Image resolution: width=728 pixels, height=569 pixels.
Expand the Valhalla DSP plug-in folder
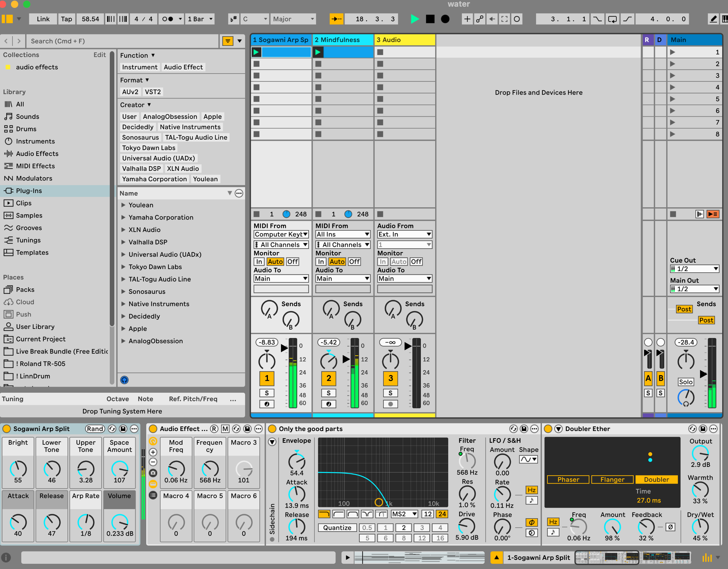click(123, 242)
